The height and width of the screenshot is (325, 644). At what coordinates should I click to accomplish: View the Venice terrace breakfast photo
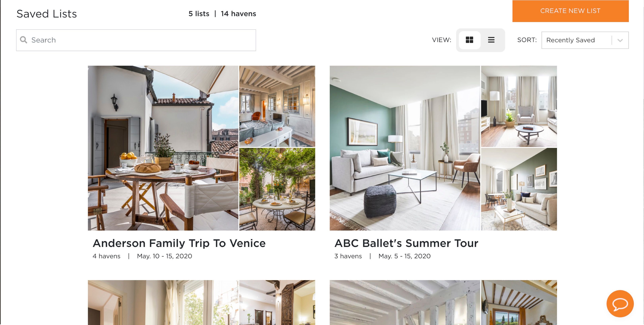click(163, 148)
